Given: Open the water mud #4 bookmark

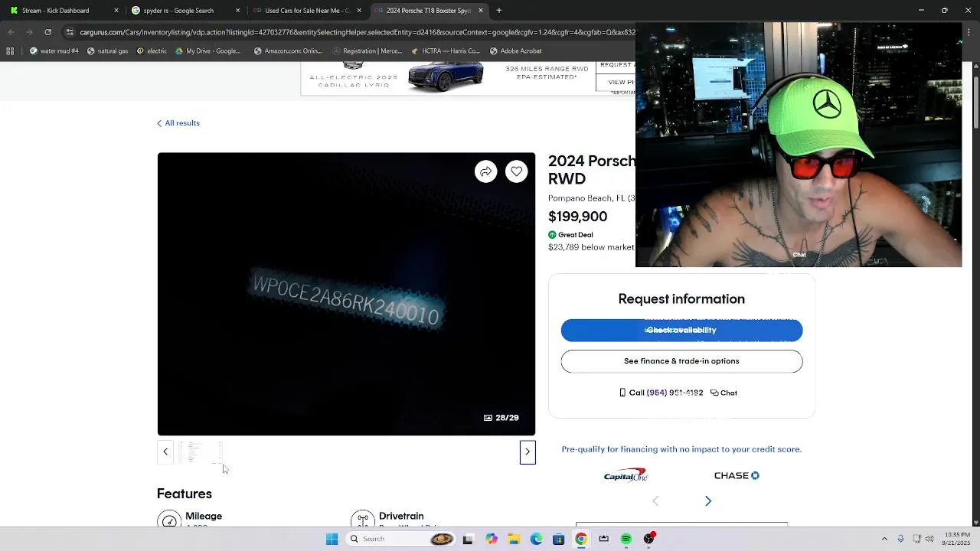Looking at the screenshot, I should click(x=54, y=51).
